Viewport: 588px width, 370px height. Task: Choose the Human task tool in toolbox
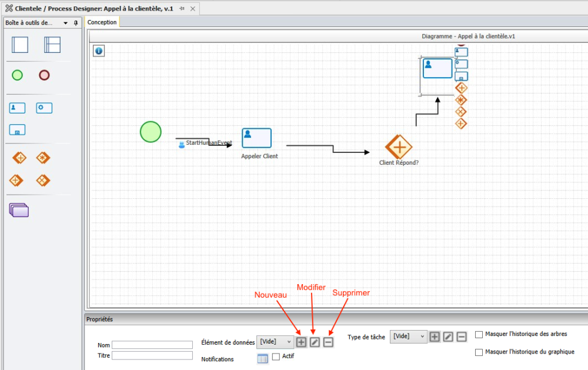pos(17,108)
